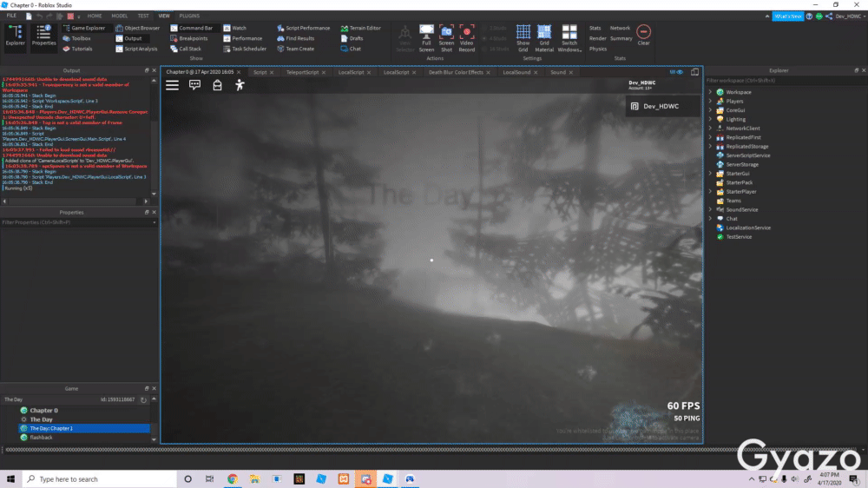Expand SoundService in Explorer
The width and height of the screenshot is (868, 488).
pyautogui.click(x=710, y=209)
